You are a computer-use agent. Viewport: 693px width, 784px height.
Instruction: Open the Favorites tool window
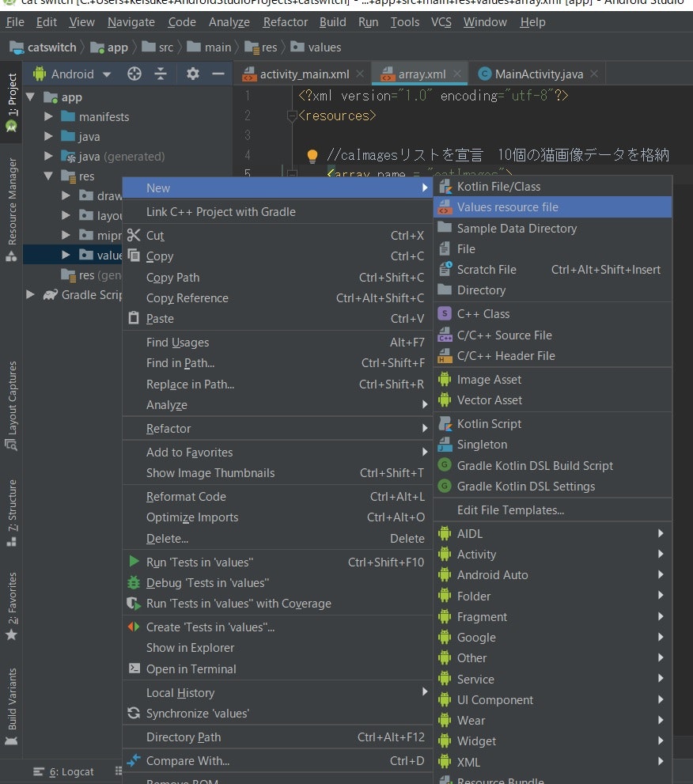tap(12, 606)
